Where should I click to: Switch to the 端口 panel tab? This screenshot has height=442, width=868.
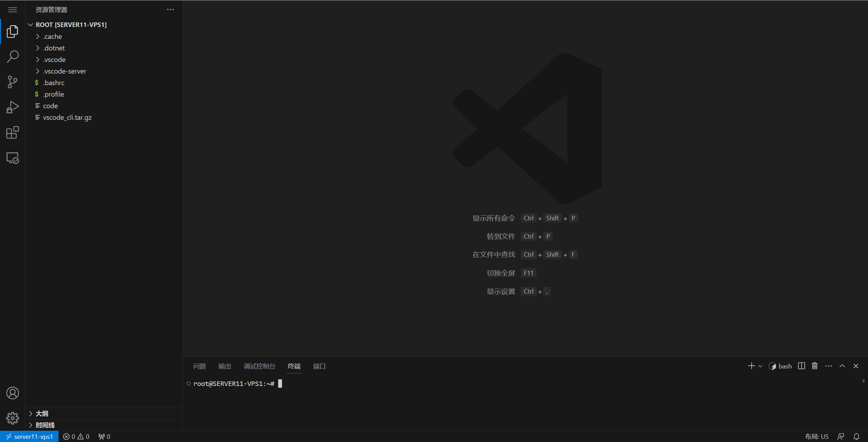(319, 366)
